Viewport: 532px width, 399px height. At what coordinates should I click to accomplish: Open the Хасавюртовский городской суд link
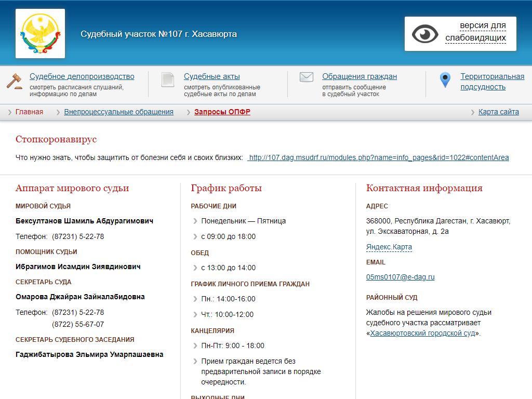click(x=422, y=333)
